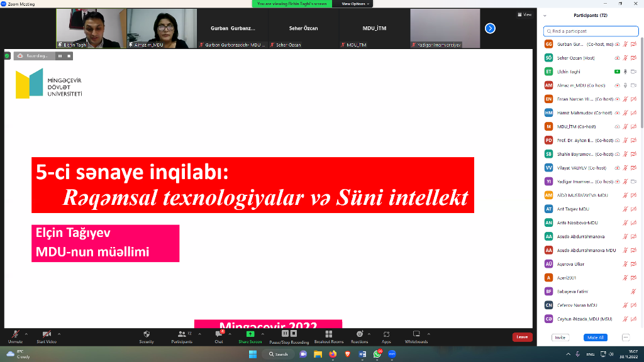Click the Mute All button
The height and width of the screenshot is (362, 644).
pos(594,337)
